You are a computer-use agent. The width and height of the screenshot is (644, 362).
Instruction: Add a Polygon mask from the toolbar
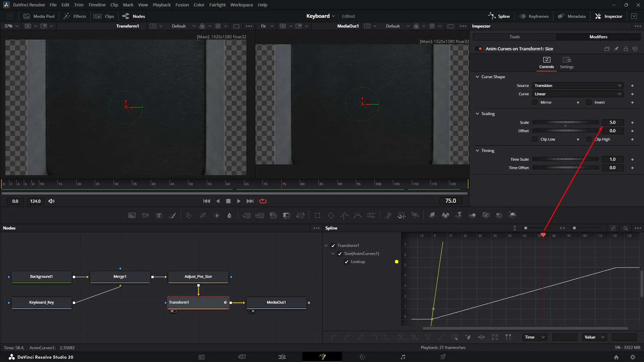(344, 215)
